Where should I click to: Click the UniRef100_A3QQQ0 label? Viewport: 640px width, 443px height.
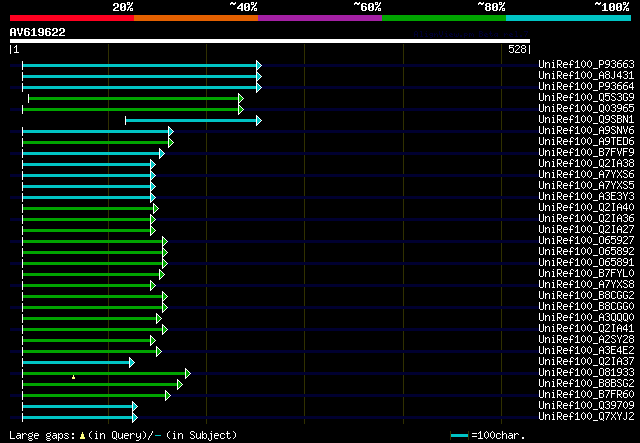pyautogui.click(x=586, y=318)
